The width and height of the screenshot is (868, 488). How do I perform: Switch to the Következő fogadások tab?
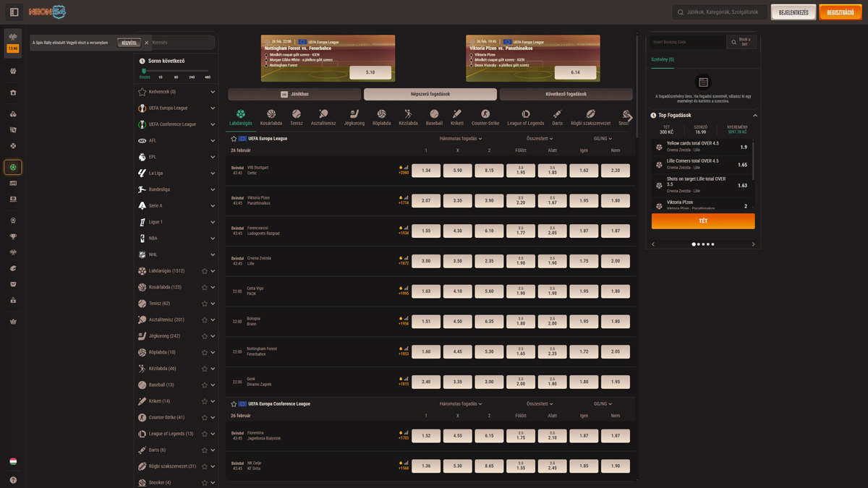tap(566, 94)
